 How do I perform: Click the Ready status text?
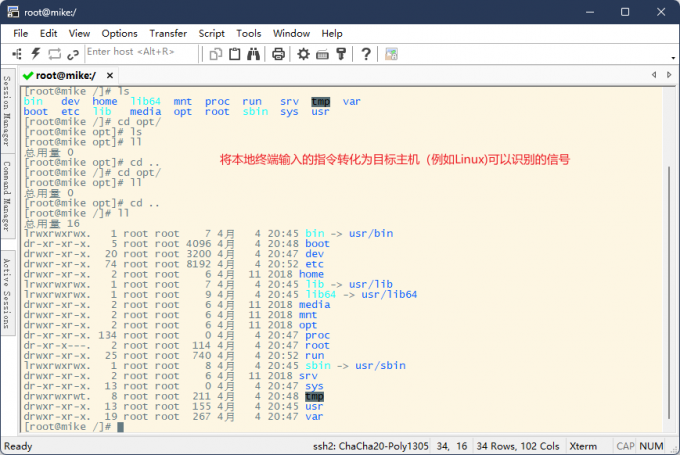18,446
